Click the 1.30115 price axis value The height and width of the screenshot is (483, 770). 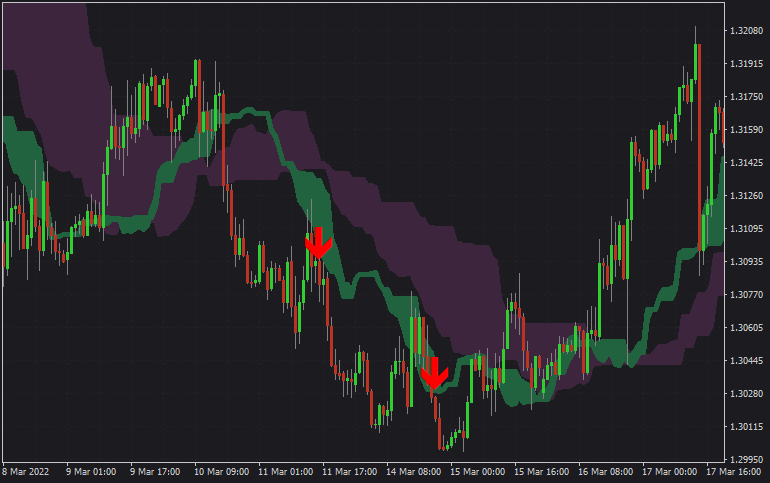pyautogui.click(x=746, y=427)
